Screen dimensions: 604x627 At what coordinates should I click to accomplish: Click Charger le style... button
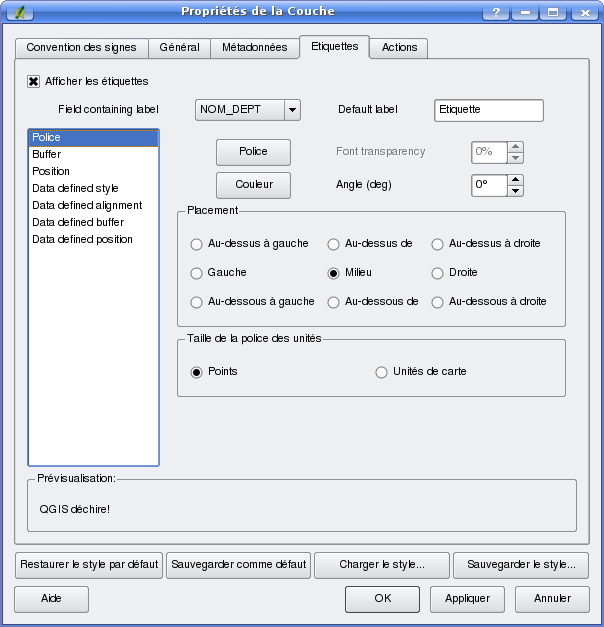pyautogui.click(x=381, y=565)
